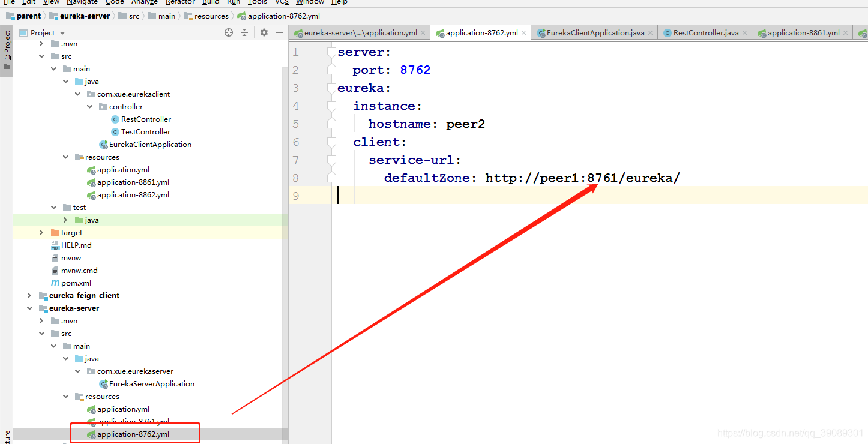
Task: Switch to application-8861.yml editor tab
Action: coord(803,33)
